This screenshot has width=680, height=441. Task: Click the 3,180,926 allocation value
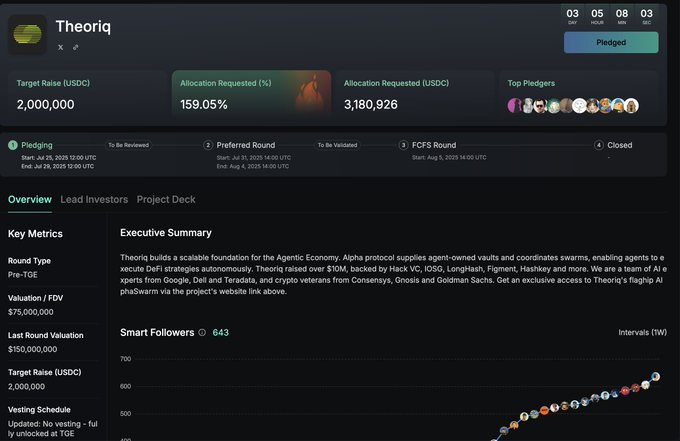pos(371,105)
